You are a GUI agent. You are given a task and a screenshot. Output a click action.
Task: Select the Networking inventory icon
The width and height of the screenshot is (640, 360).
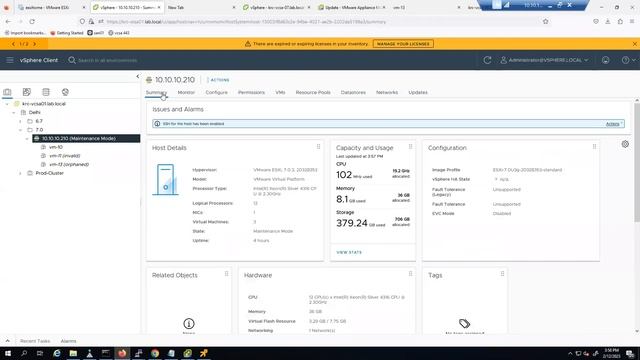pyautogui.click(x=65, y=92)
